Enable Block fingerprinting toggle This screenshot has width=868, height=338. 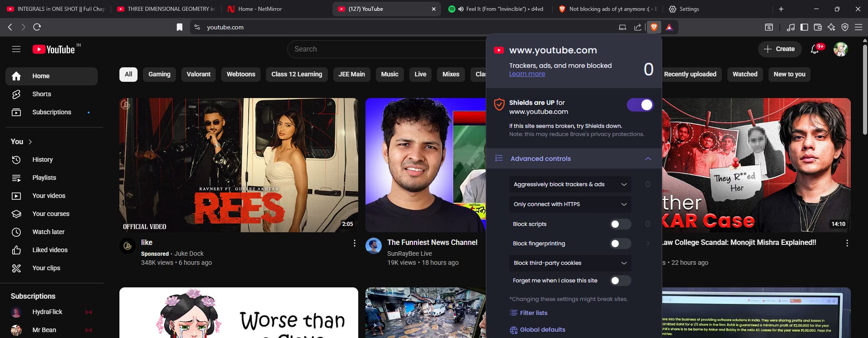pyautogui.click(x=620, y=244)
